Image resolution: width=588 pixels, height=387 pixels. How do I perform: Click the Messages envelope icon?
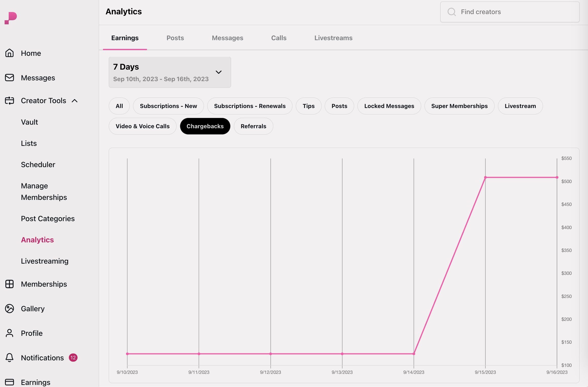point(9,78)
